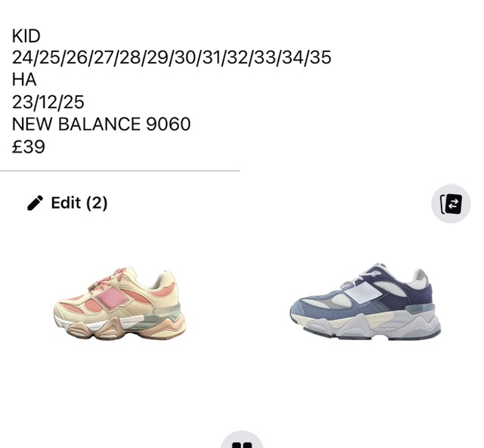Place cursor at the £39 price line
The width and height of the screenshot is (484, 448).
pyautogui.click(x=29, y=147)
